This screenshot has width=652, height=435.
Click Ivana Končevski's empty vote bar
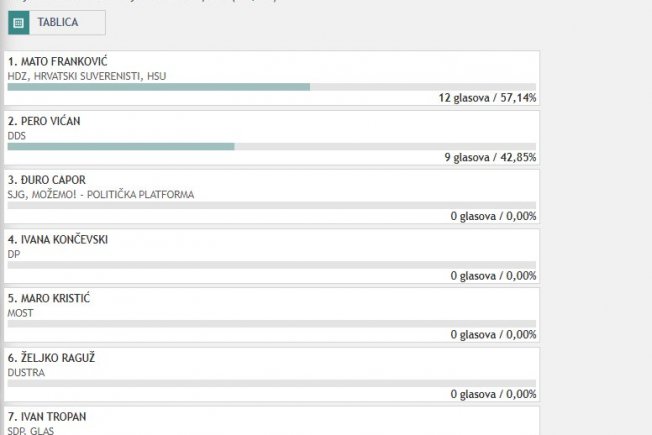coord(272,265)
